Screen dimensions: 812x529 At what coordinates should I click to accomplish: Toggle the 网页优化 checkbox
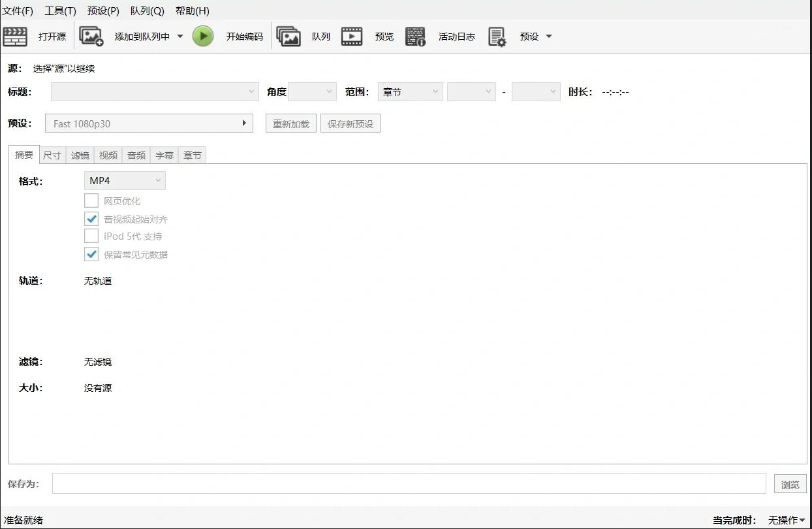pos(91,201)
